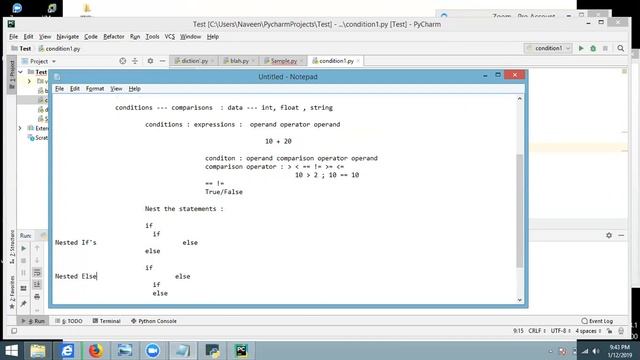Open the Python taskbar icon

point(212,351)
